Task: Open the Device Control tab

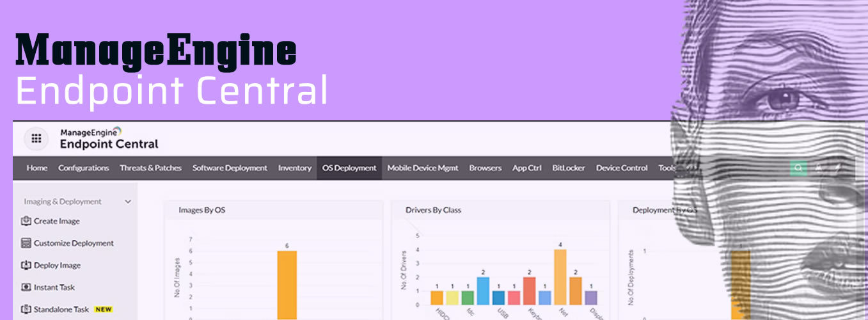Action: (x=622, y=168)
